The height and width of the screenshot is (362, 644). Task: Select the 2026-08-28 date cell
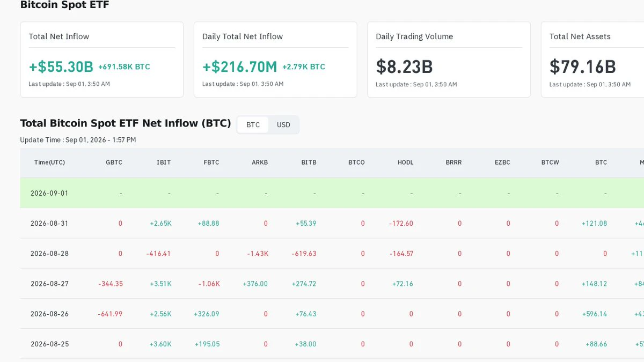(49, 253)
